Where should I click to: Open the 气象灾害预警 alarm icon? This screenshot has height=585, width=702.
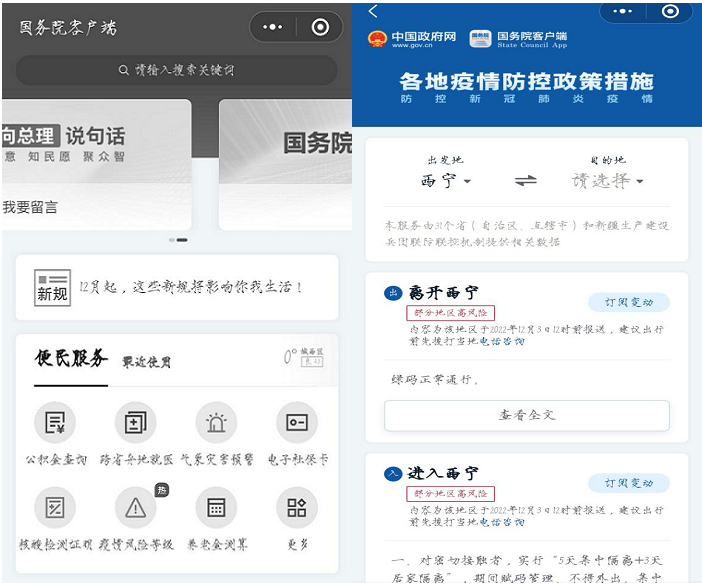216,422
